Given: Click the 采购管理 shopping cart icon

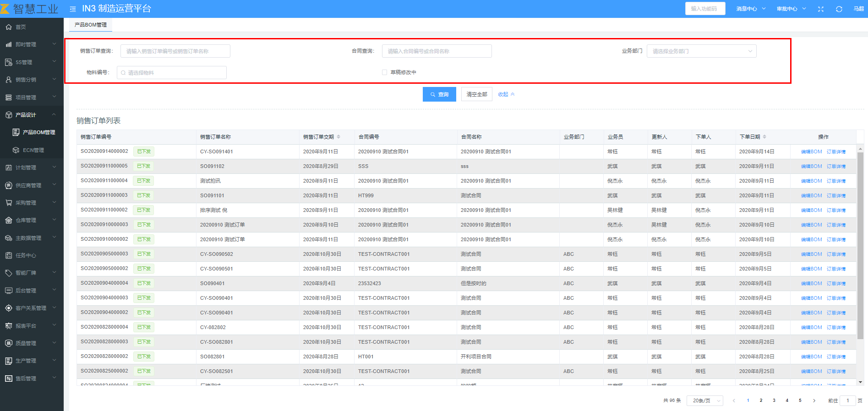Looking at the screenshot, I should pos(9,203).
